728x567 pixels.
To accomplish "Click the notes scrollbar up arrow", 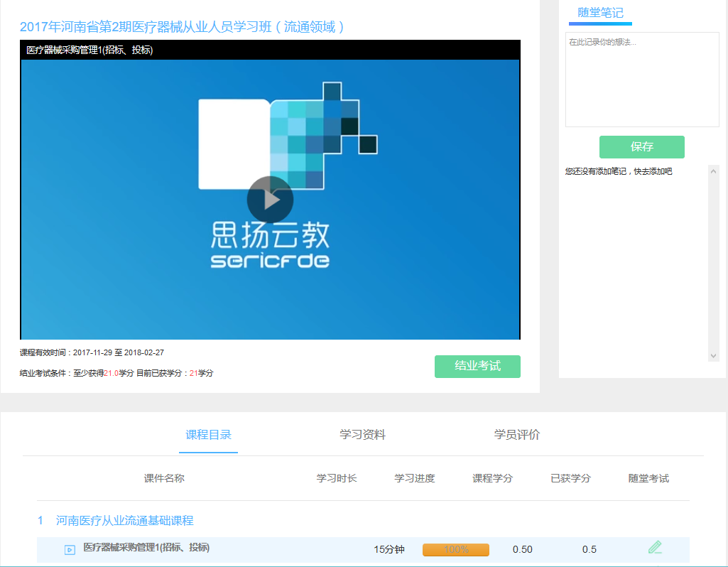I will pyautogui.click(x=713, y=171).
